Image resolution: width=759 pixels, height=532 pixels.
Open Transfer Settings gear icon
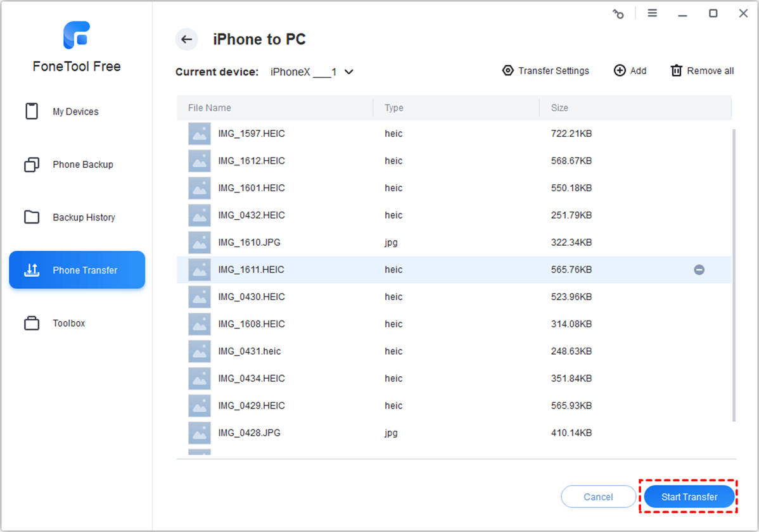pos(507,71)
